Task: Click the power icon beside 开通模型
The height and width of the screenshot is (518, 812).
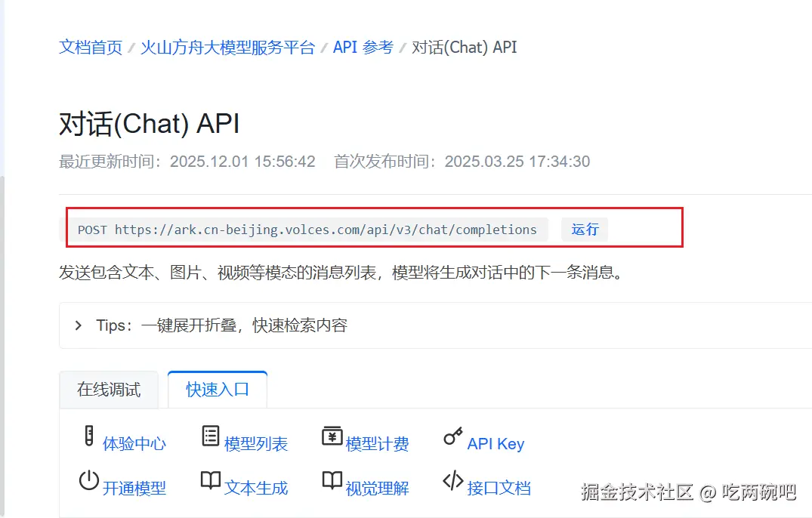Action: point(89,480)
